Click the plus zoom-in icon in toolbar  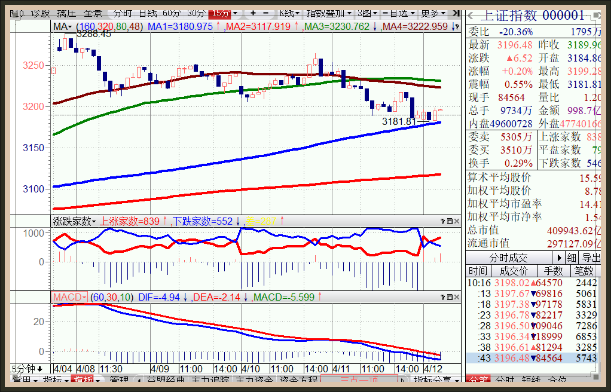[253, 13]
